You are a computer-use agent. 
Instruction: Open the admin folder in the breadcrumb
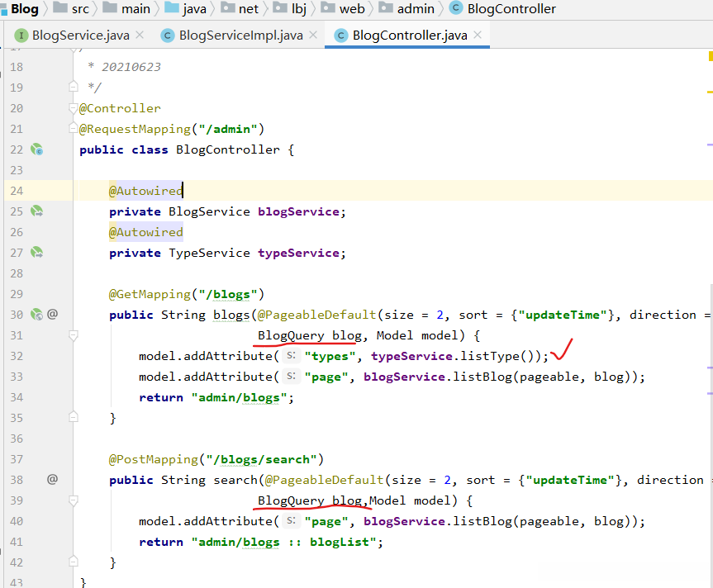(415, 9)
